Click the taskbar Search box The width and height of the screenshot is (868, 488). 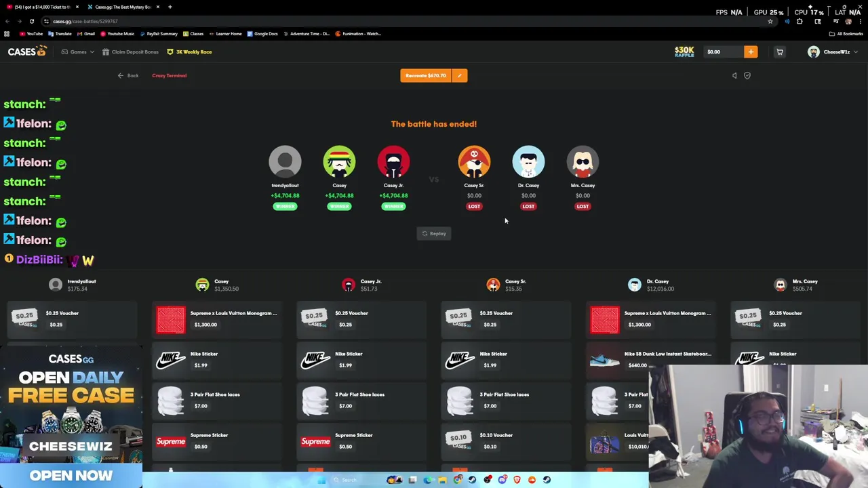(356, 480)
